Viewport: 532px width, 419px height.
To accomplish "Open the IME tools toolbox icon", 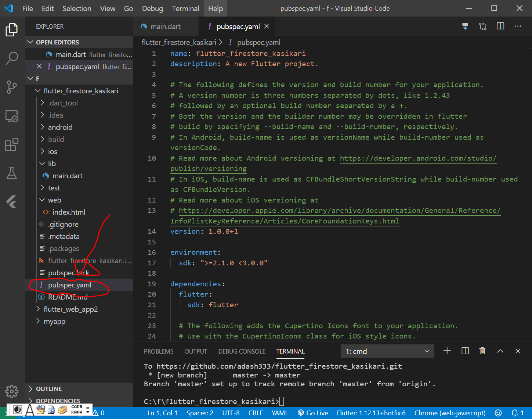I will click(x=63, y=410).
